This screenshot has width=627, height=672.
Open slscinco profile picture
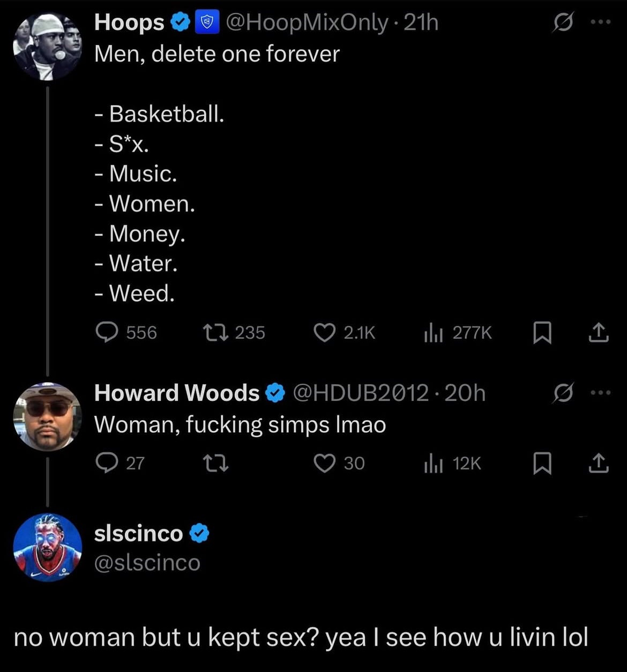(48, 547)
